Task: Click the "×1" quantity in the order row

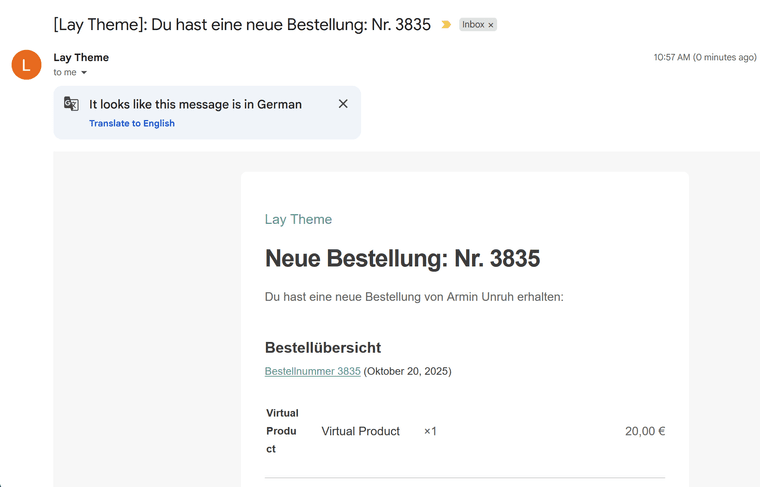Action: click(x=430, y=431)
